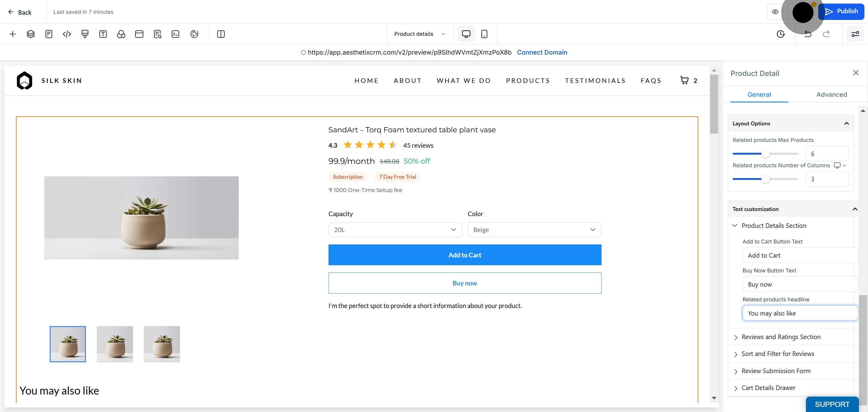The width and height of the screenshot is (868, 412).
Task: Click the Publish button
Action: click(x=841, y=11)
